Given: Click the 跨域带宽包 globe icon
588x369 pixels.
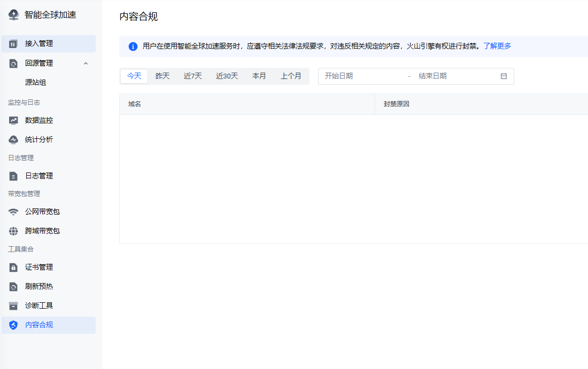Looking at the screenshot, I should 14,231.
